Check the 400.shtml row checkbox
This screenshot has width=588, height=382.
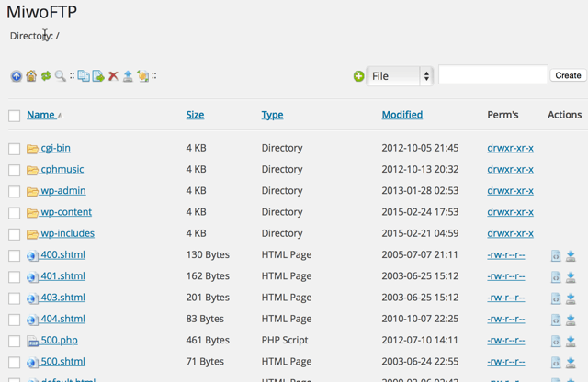pos(15,255)
